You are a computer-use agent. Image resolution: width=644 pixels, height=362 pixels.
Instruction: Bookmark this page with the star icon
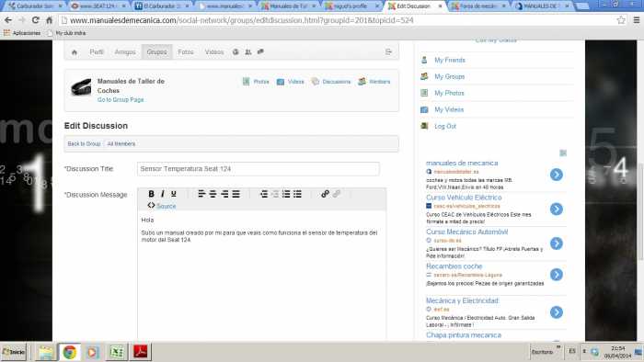pos(621,20)
